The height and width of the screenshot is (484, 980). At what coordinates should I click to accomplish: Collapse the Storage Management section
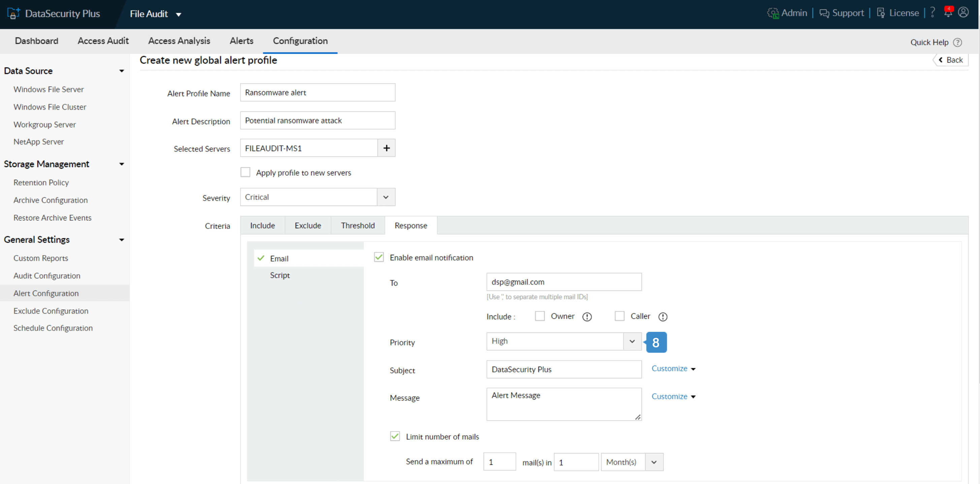coord(121,164)
